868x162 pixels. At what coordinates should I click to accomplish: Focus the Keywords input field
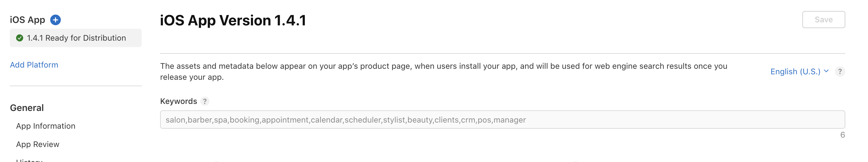coord(502,120)
